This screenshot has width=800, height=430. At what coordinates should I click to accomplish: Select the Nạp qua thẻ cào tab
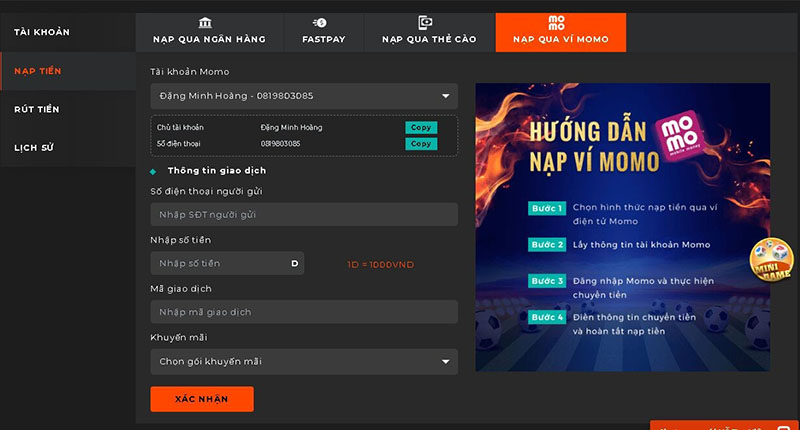pyautogui.click(x=429, y=32)
